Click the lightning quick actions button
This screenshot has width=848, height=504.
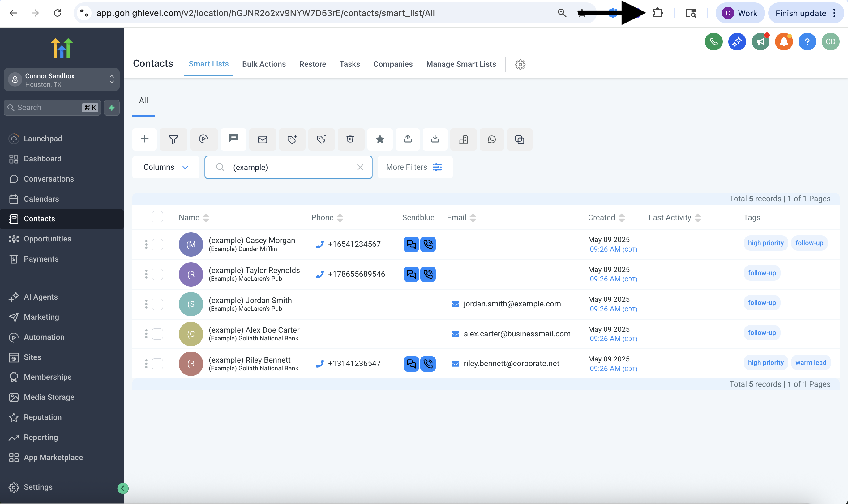pyautogui.click(x=112, y=108)
